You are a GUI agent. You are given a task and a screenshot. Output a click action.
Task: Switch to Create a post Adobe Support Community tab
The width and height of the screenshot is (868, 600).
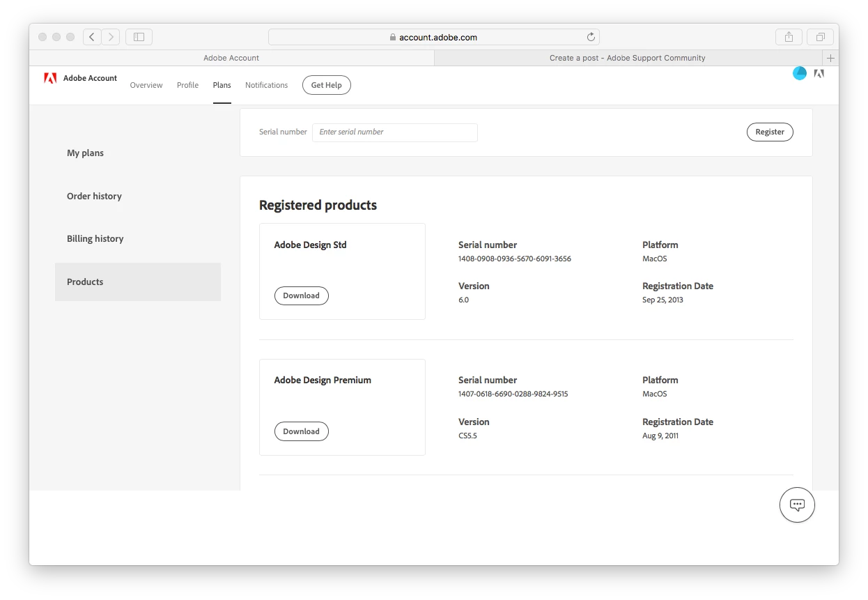click(628, 58)
